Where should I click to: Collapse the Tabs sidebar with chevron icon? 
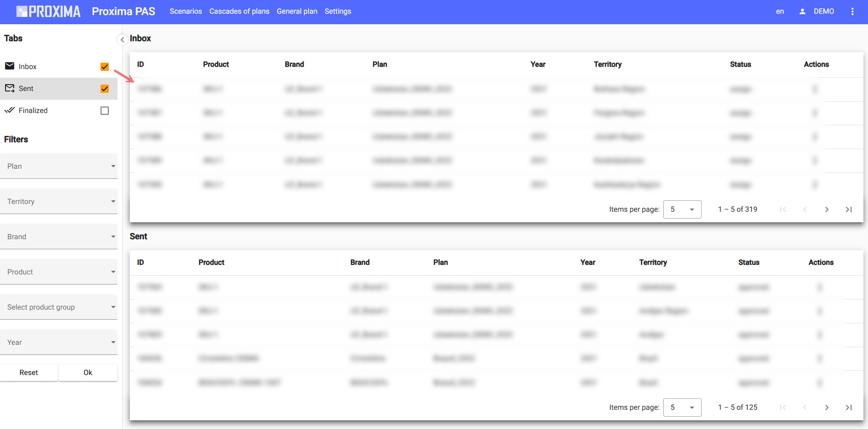coord(122,40)
